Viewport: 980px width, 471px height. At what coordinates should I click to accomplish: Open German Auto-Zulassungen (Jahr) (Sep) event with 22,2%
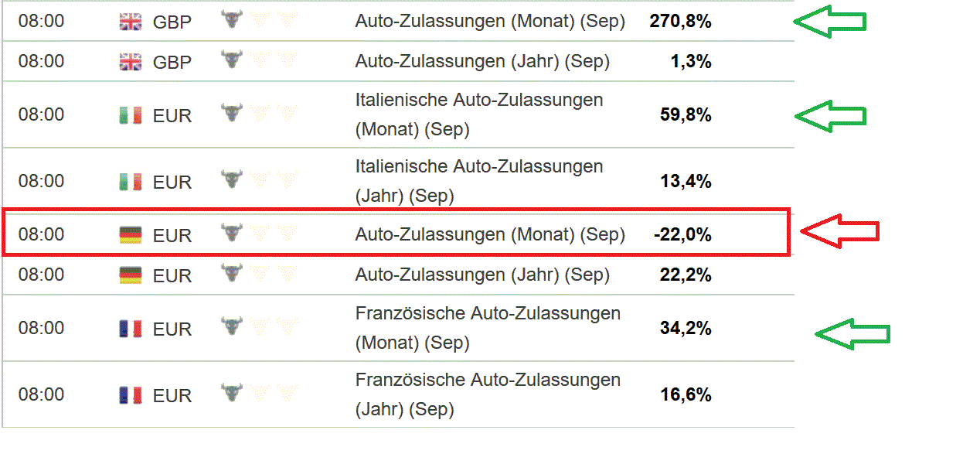pyautogui.click(x=482, y=275)
